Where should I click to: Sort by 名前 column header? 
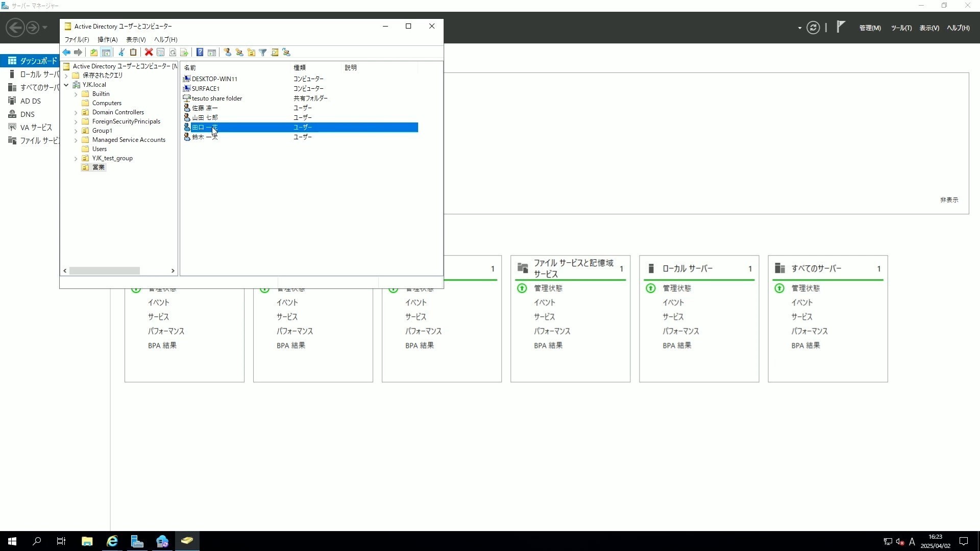click(x=236, y=67)
